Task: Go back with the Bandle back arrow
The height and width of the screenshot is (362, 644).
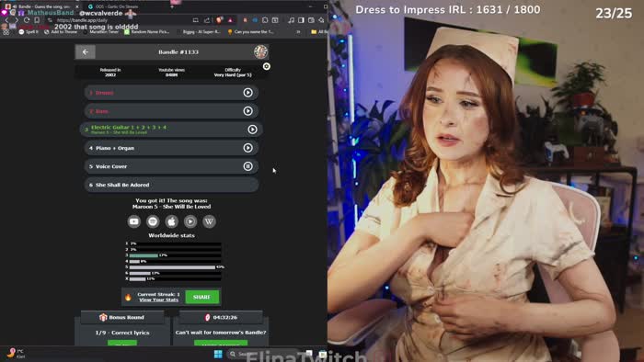Action: (86, 52)
